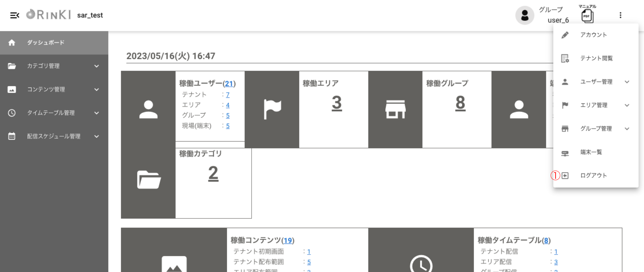
Task: Collapse sidebar with hamburger menu icon
Action: pos(14,15)
